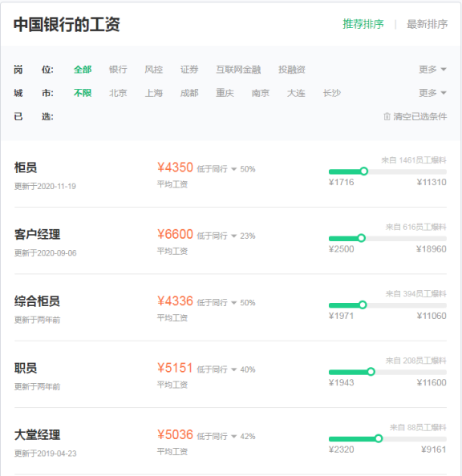Viewport: 462px width, 476px height.
Task: Click the 大堂经理 salary range slider knob
Action: (x=379, y=438)
